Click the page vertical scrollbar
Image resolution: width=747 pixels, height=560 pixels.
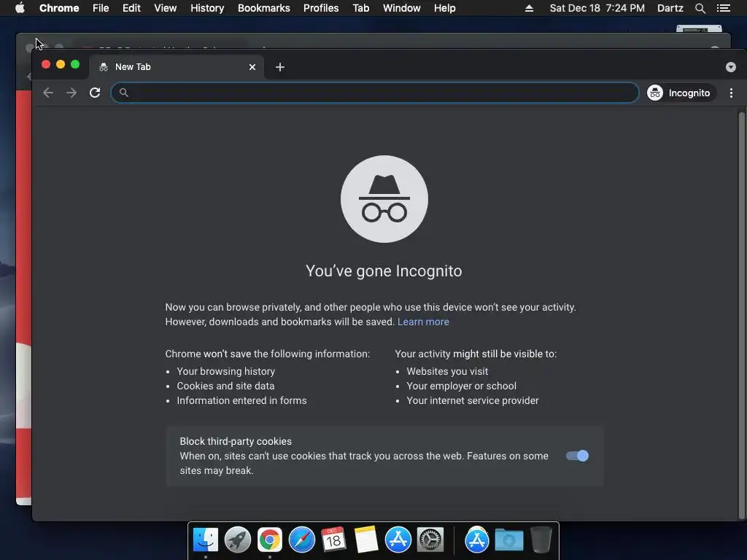(x=741, y=315)
